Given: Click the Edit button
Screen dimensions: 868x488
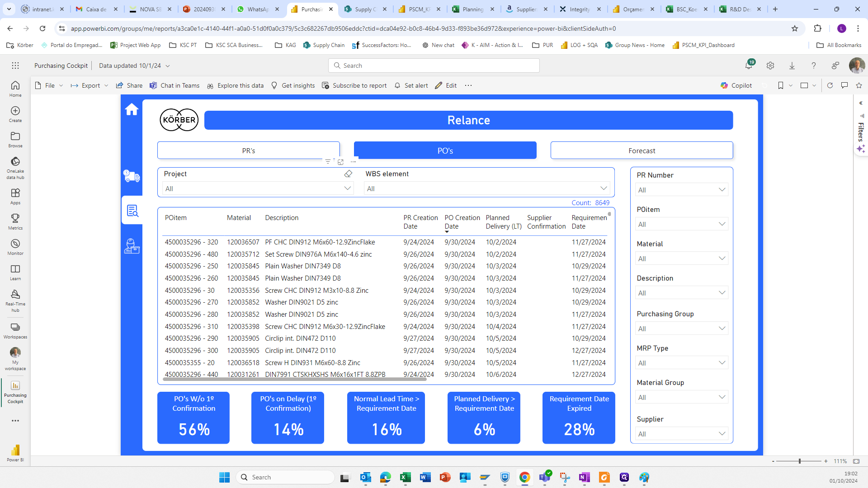Looking at the screenshot, I should click(x=446, y=85).
